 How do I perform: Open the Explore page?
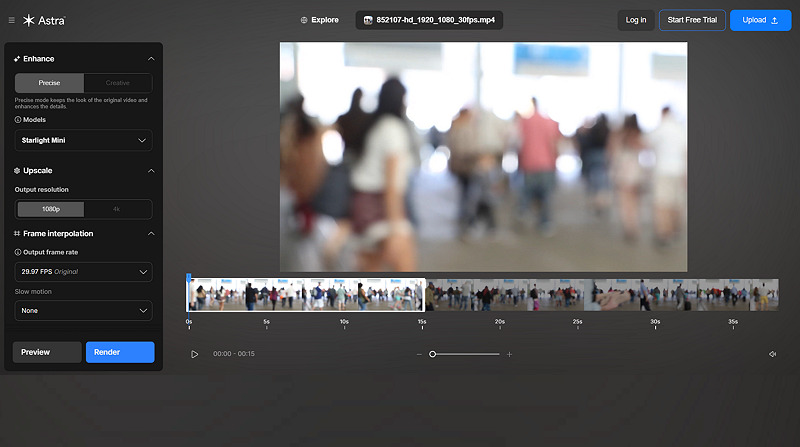click(x=319, y=20)
